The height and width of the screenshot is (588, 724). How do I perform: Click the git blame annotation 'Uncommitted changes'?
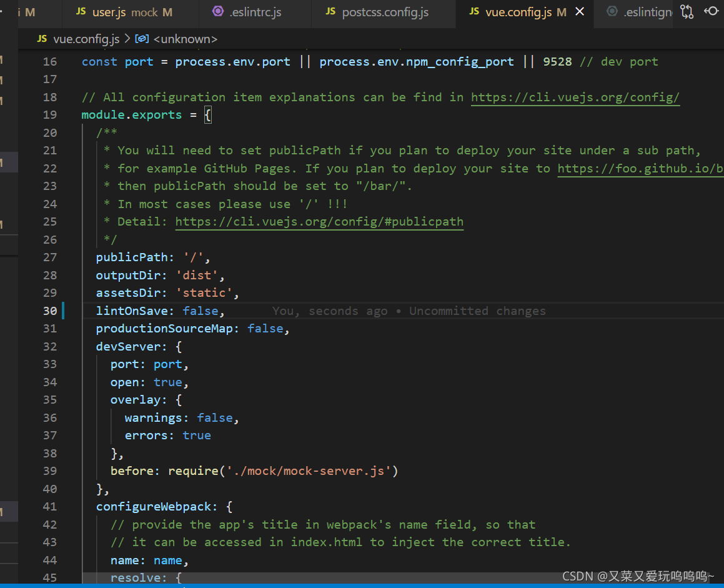[x=477, y=311]
